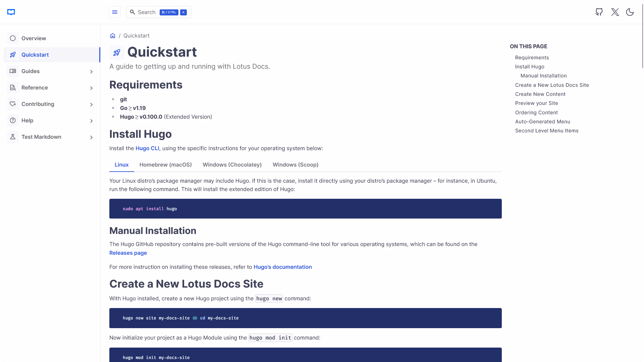
Task: Open the Releases page link
Action: point(128,253)
